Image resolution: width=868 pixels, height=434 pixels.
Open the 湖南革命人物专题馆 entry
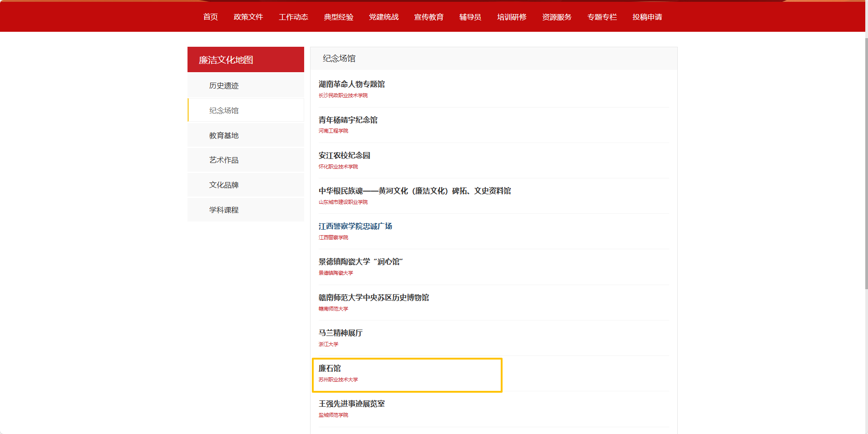coord(351,84)
